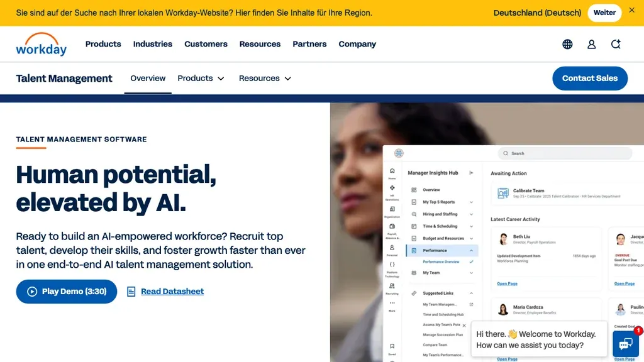This screenshot has width=644, height=362.
Task: Click the Recruiting icon in demo sidebar
Action: (392, 287)
